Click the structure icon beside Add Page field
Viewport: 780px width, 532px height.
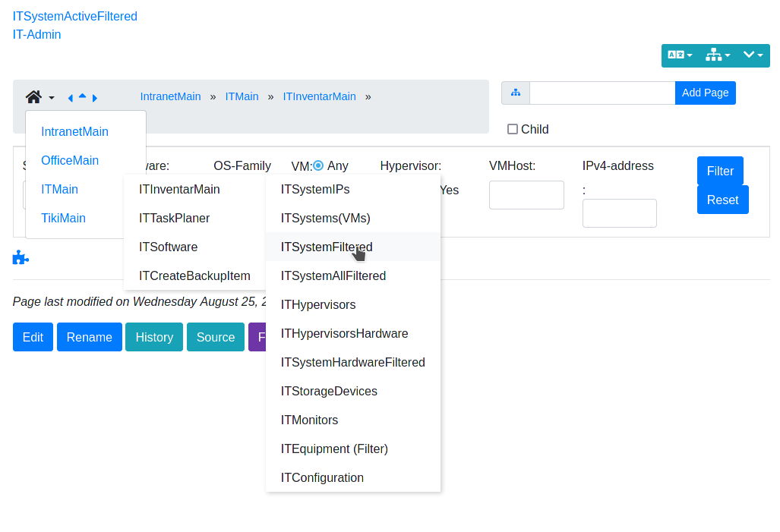(516, 93)
